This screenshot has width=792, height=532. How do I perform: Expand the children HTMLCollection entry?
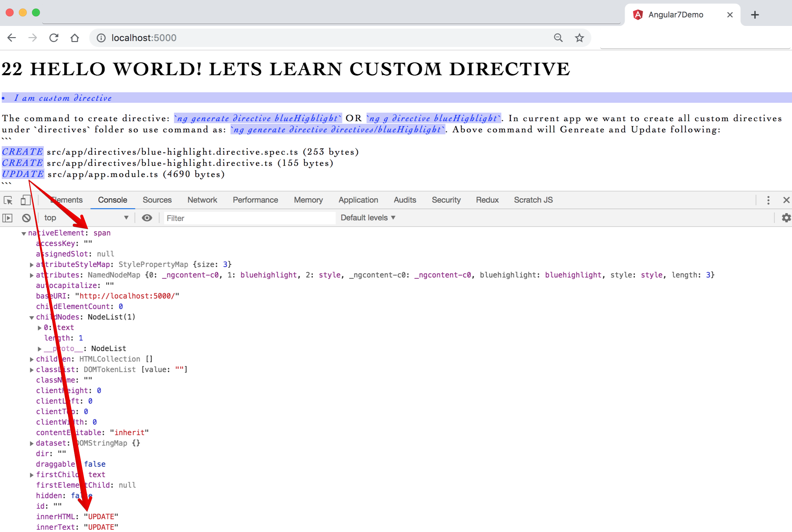pyautogui.click(x=32, y=359)
